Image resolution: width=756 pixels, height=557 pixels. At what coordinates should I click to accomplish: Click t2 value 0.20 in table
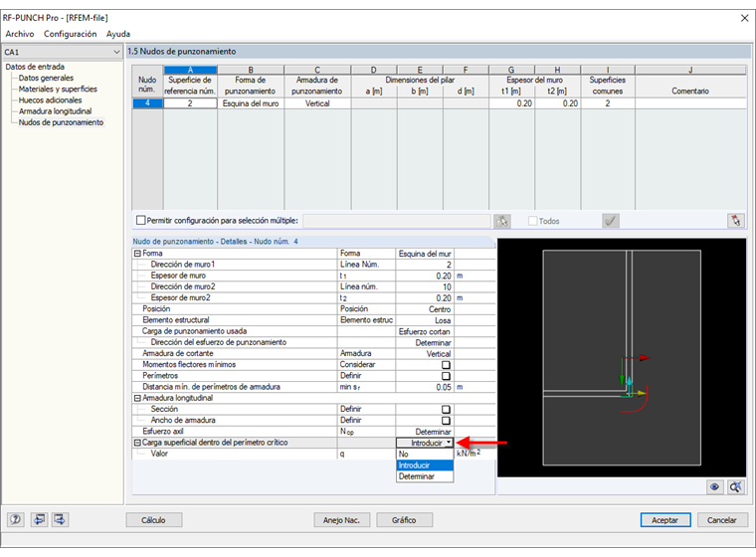click(x=557, y=103)
